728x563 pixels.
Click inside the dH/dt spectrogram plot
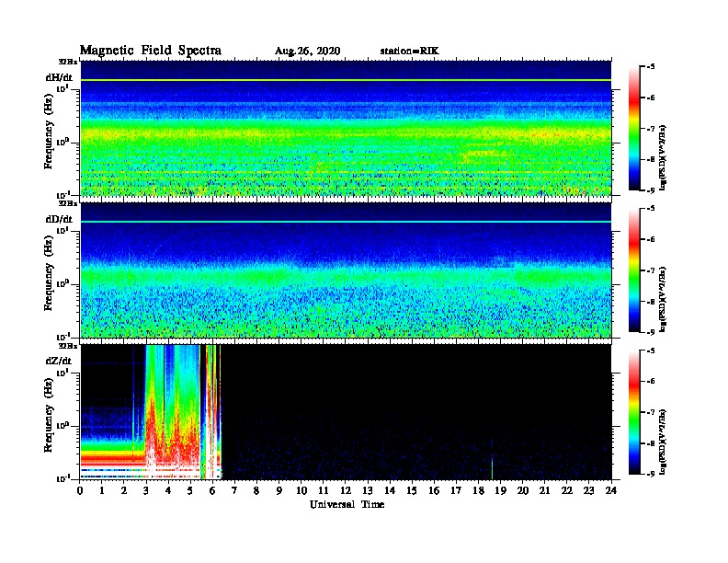tap(346, 128)
